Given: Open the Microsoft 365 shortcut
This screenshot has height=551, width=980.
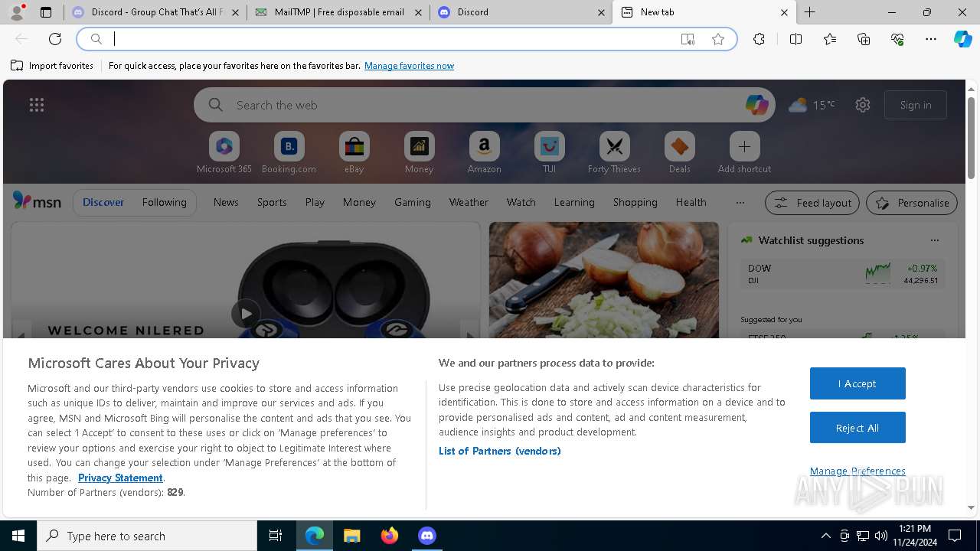Looking at the screenshot, I should 224,153.
